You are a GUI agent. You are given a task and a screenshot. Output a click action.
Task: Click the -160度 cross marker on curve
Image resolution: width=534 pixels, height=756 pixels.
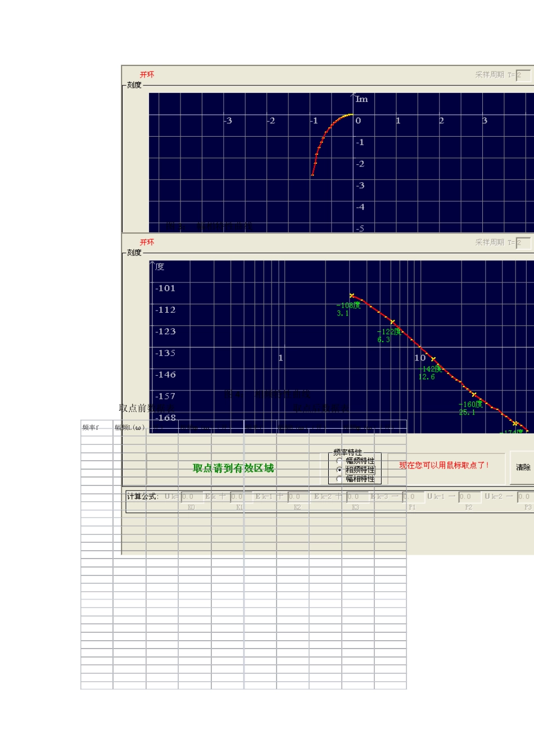point(474,395)
